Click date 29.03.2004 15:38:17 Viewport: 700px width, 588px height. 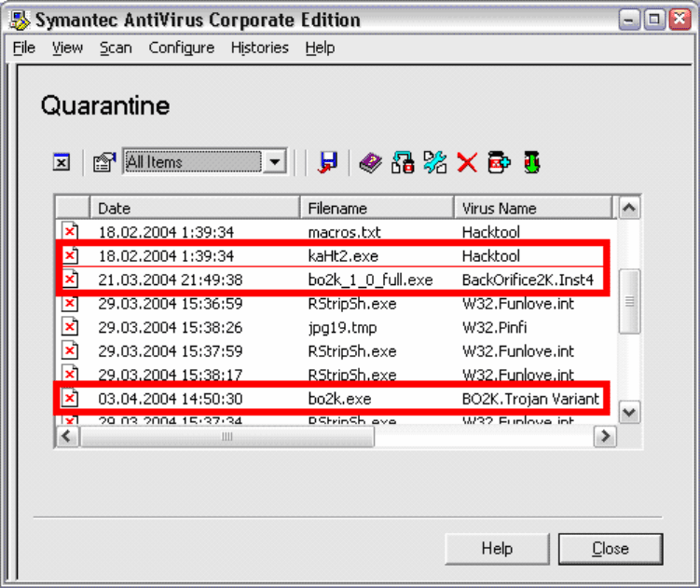click(x=170, y=375)
